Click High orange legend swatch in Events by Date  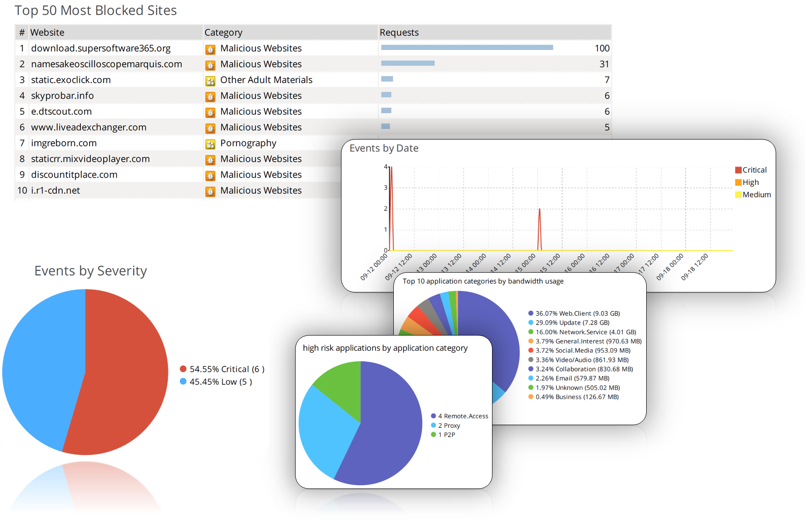coord(738,182)
